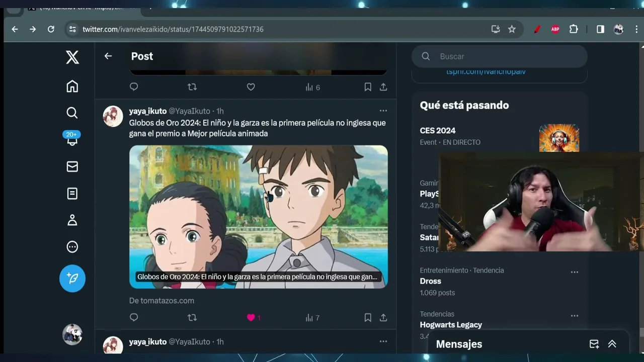Viewport: 644px width, 362px height.
Task: Open more options for Hogwarts Legacy trend
Action: point(575,316)
